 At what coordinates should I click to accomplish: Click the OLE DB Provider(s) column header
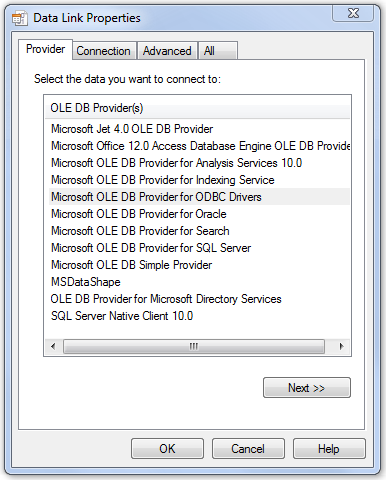[x=197, y=108]
